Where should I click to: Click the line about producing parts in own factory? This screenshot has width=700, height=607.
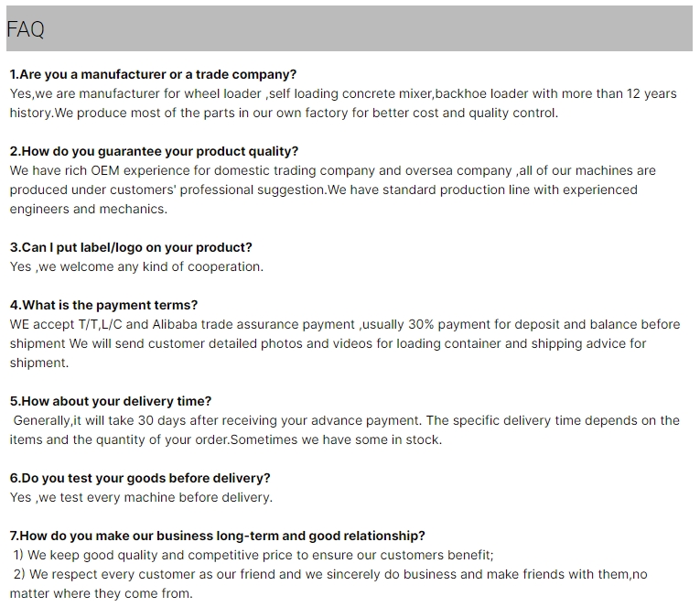click(x=284, y=113)
